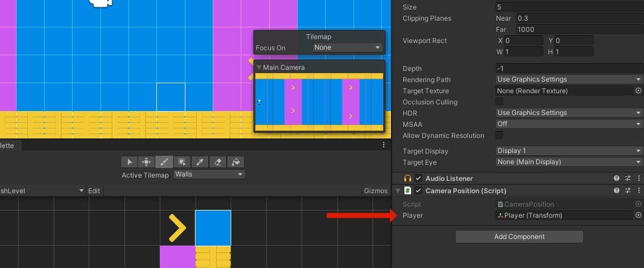Choose the Eraser tool in Tile Palette

pos(218,162)
